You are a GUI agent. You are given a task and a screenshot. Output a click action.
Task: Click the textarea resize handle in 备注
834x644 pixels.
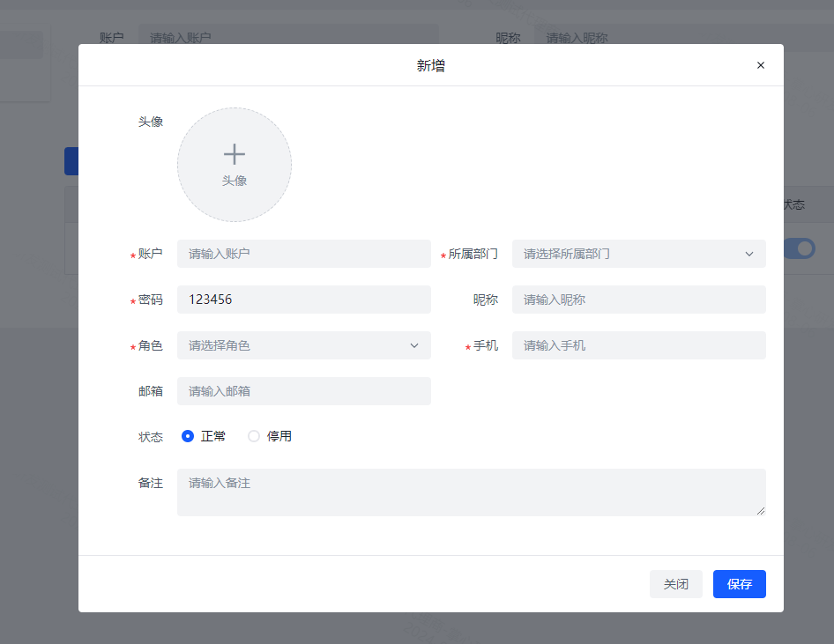[761, 511]
